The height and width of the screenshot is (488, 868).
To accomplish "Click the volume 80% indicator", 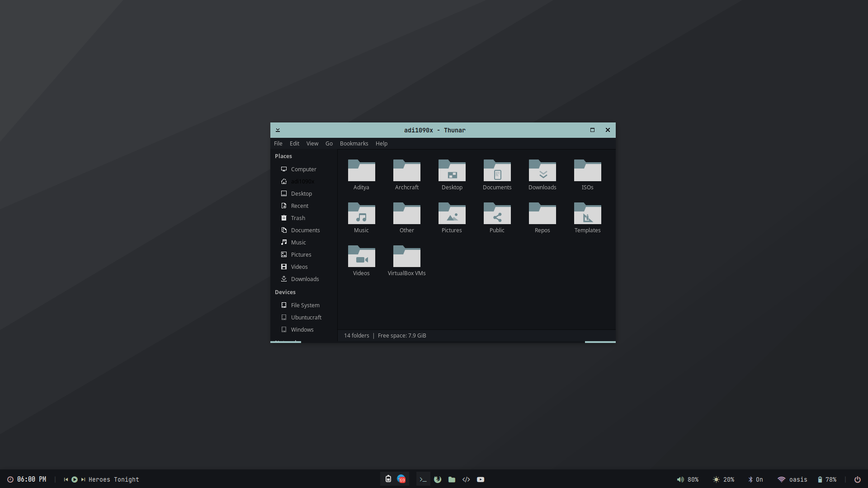I will [x=688, y=479].
